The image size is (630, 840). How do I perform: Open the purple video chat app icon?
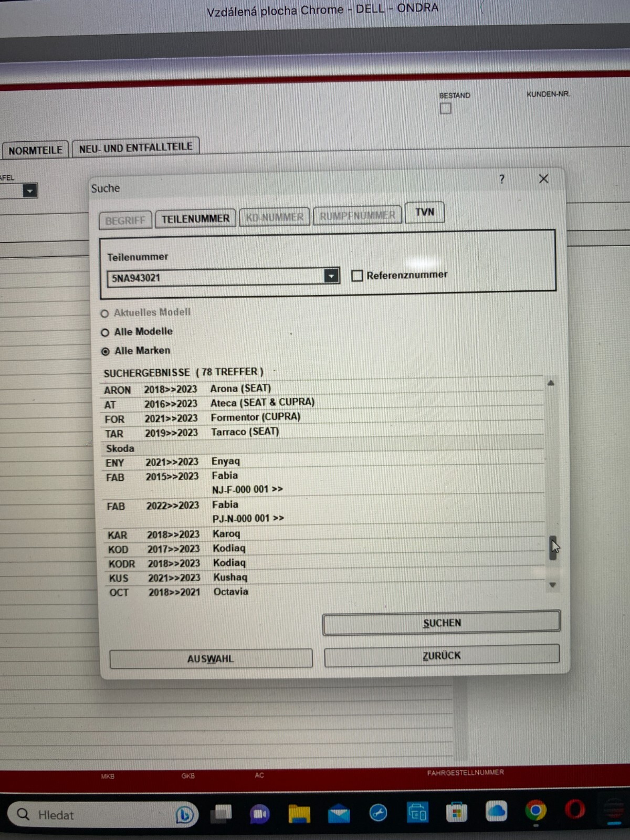click(x=259, y=814)
